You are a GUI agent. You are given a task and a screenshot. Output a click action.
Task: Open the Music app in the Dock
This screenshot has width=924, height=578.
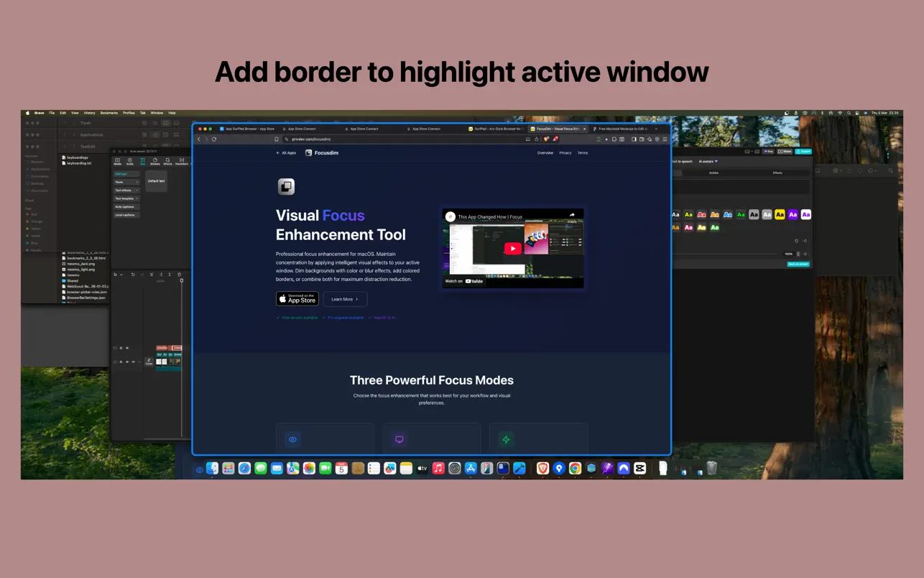pos(438,468)
